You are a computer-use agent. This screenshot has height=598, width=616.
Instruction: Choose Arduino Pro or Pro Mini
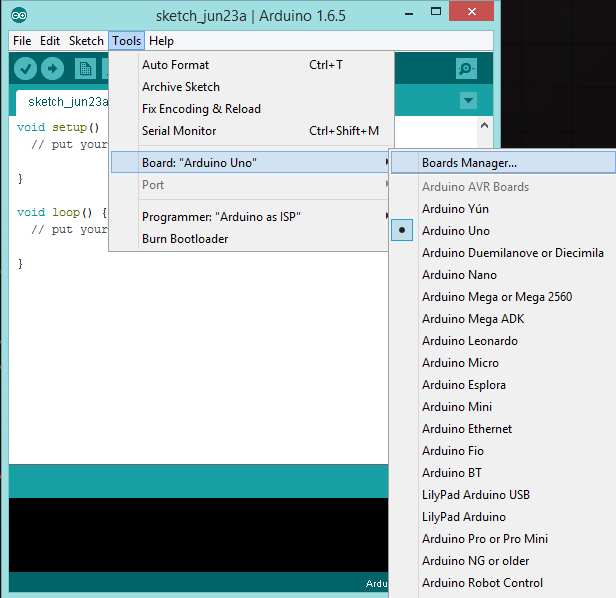[x=503, y=539]
